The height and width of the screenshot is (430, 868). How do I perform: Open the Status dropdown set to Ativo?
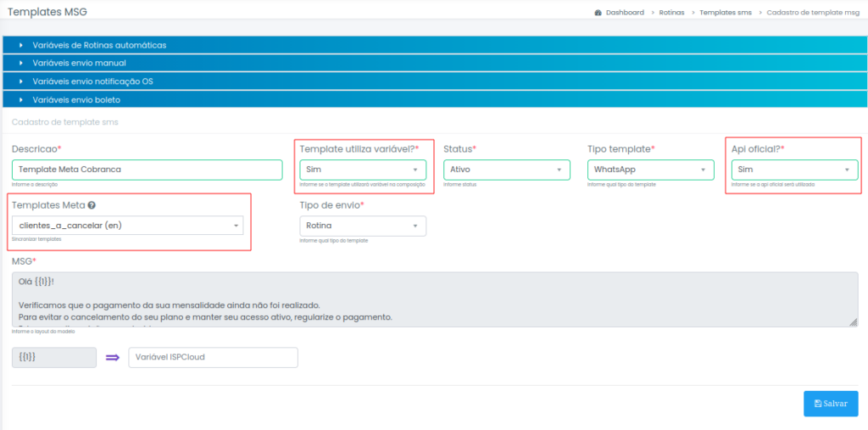(x=506, y=170)
